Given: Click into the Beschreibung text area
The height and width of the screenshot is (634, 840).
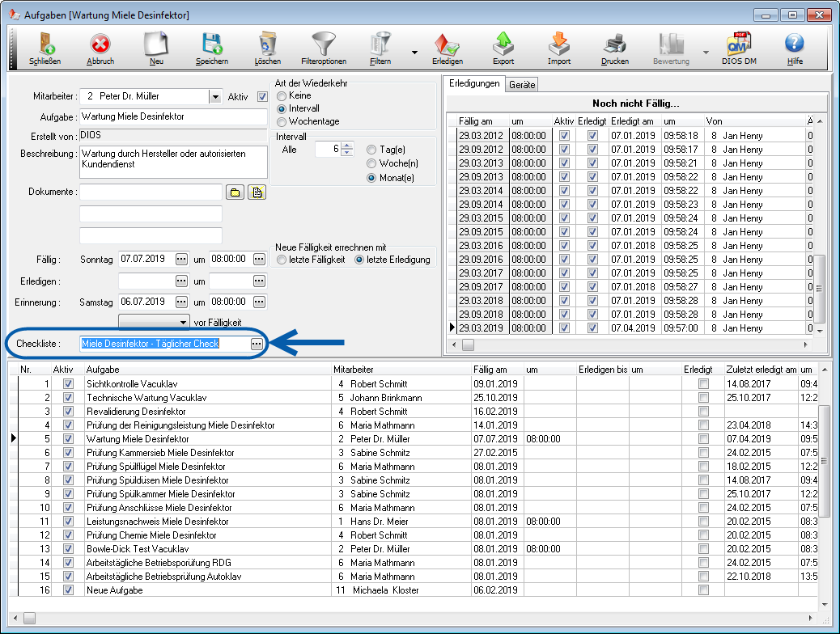Looking at the screenshot, I should pos(173,162).
